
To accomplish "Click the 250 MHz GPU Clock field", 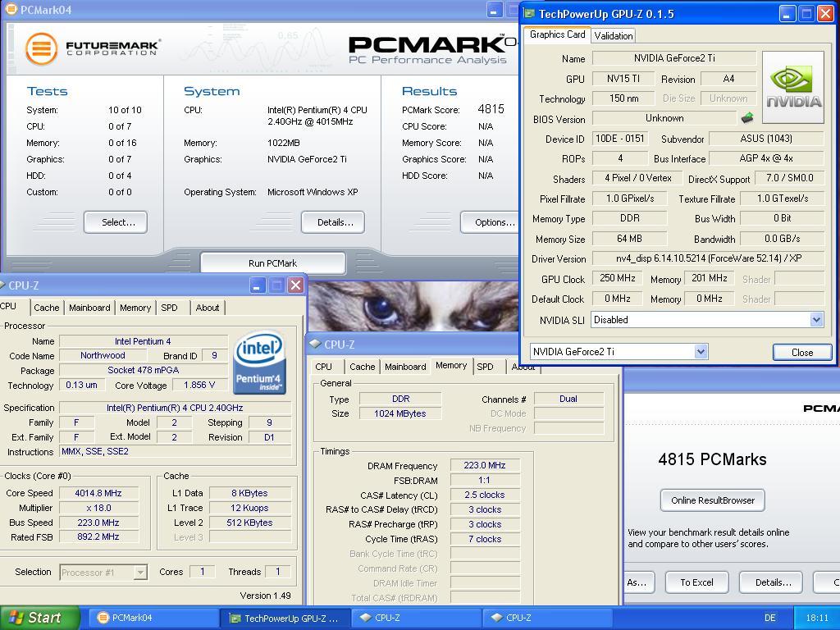I will tap(617, 278).
